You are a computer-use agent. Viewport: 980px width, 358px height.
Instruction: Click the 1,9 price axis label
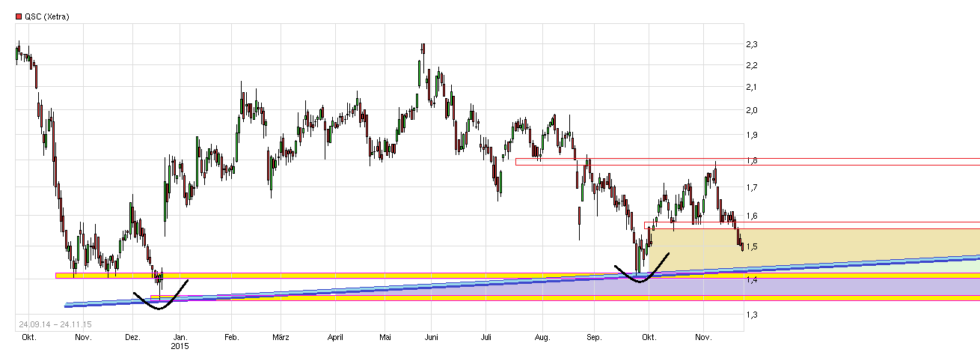click(750, 135)
